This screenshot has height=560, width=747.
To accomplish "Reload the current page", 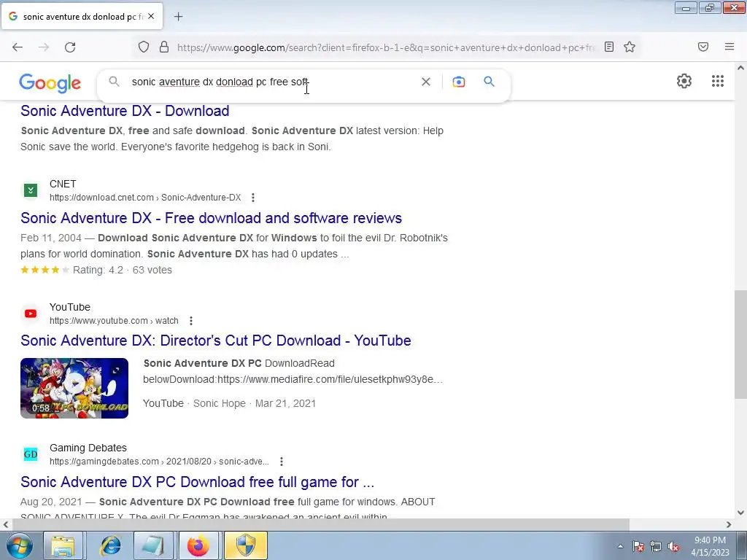I will tap(70, 47).
